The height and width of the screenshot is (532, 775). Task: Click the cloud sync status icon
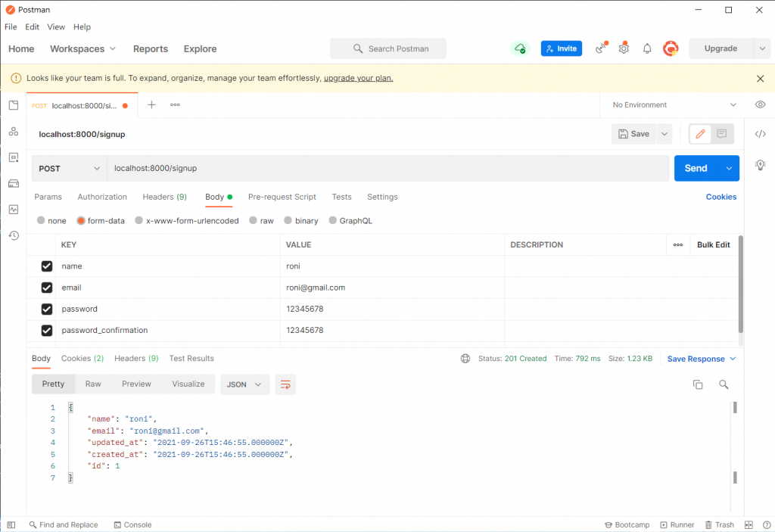point(520,48)
